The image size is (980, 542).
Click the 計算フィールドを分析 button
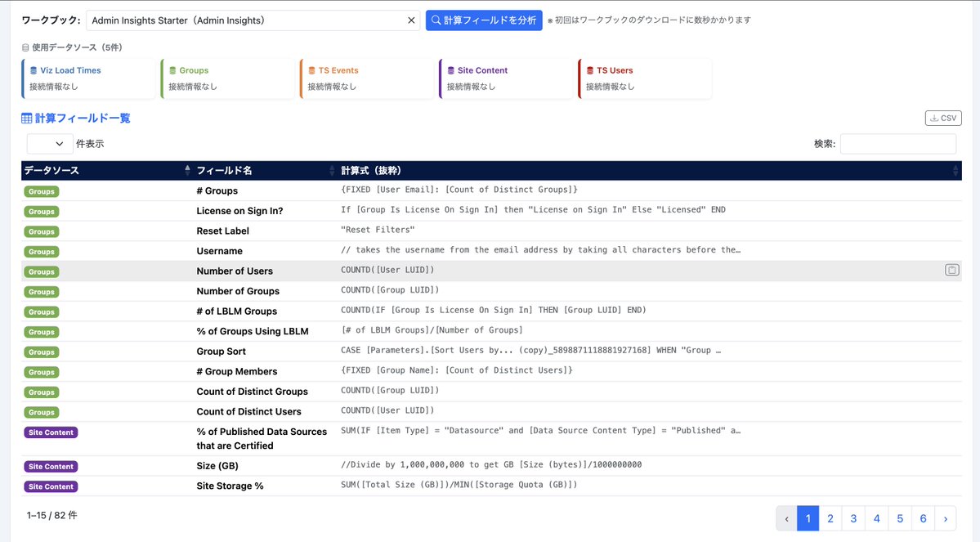pyautogui.click(x=484, y=20)
